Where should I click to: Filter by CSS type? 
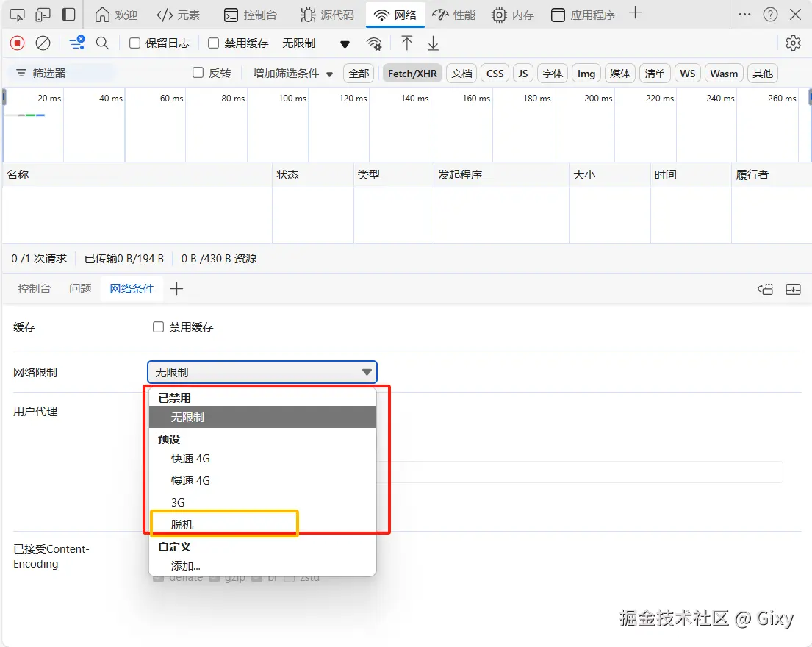pyautogui.click(x=495, y=74)
